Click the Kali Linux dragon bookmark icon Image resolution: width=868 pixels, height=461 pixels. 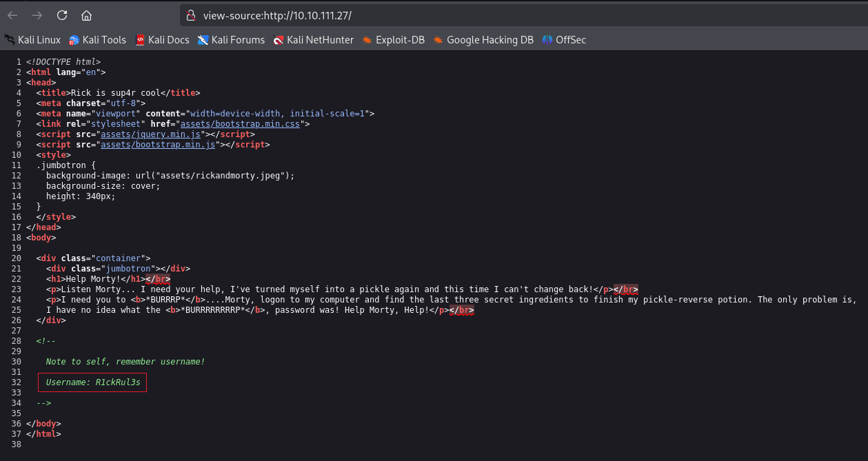pyautogui.click(x=9, y=39)
